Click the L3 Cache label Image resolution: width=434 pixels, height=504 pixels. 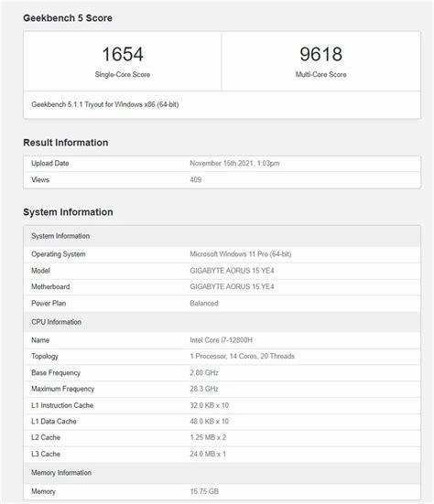[x=46, y=454]
